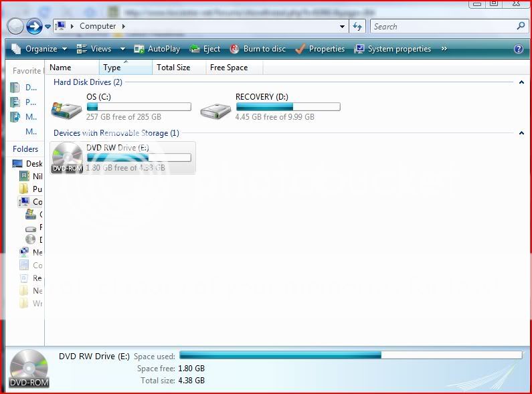Select the DVD RW Drive (E:) disc icon
Viewport: 532px width, 394px height.
67,158
